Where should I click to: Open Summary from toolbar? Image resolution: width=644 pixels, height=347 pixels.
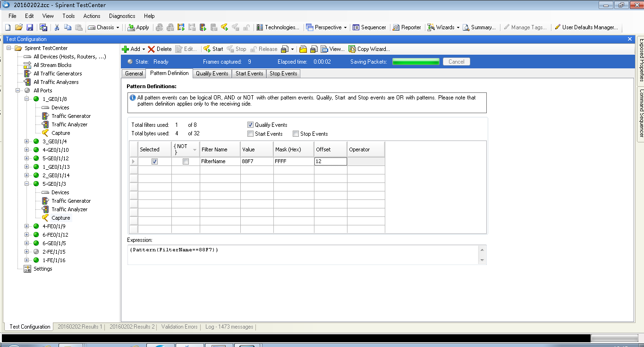(x=479, y=27)
